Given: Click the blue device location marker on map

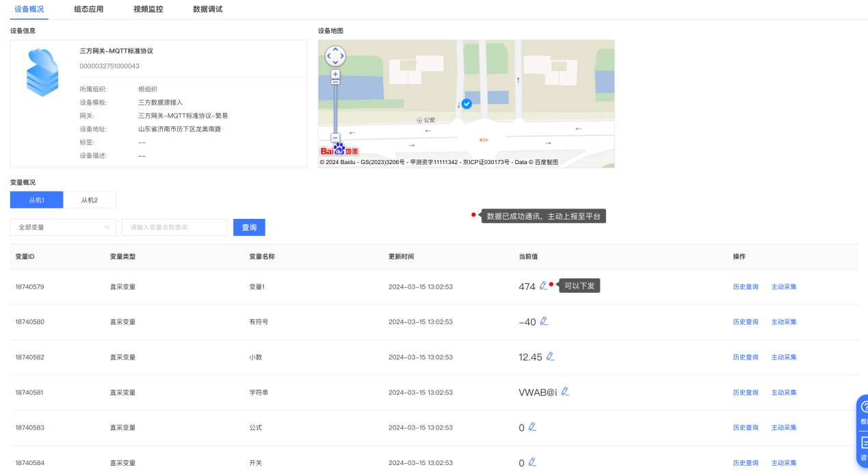Looking at the screenshot, I should point(466,104).
